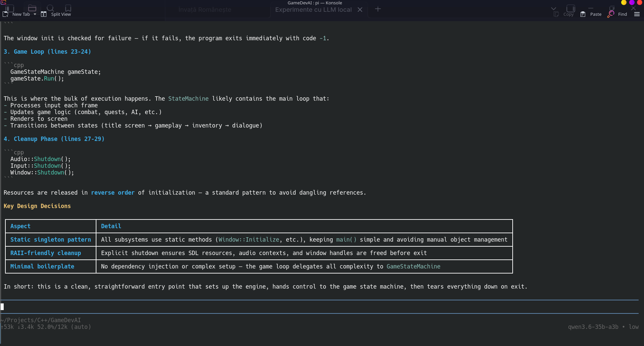Click the Paste text button
Viewport: 644px width, 346px height.
pyautogui.click(x=596, y=14)
